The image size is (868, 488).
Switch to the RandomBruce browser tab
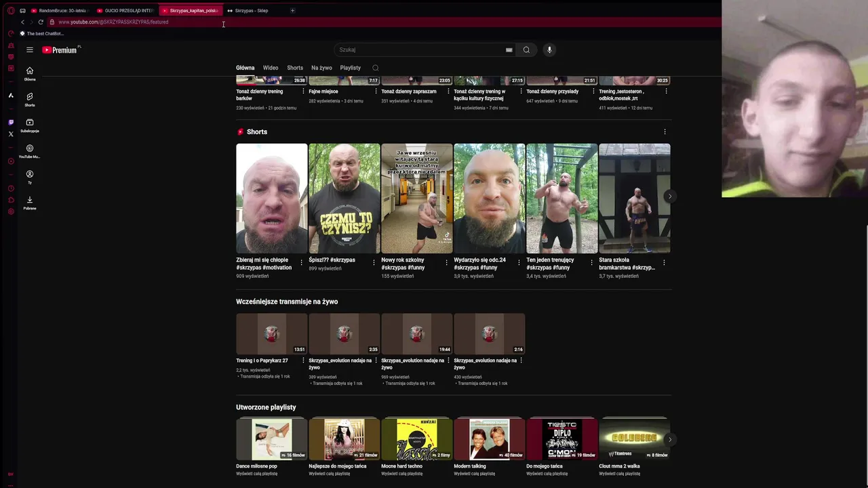click(x=59, y=10)
